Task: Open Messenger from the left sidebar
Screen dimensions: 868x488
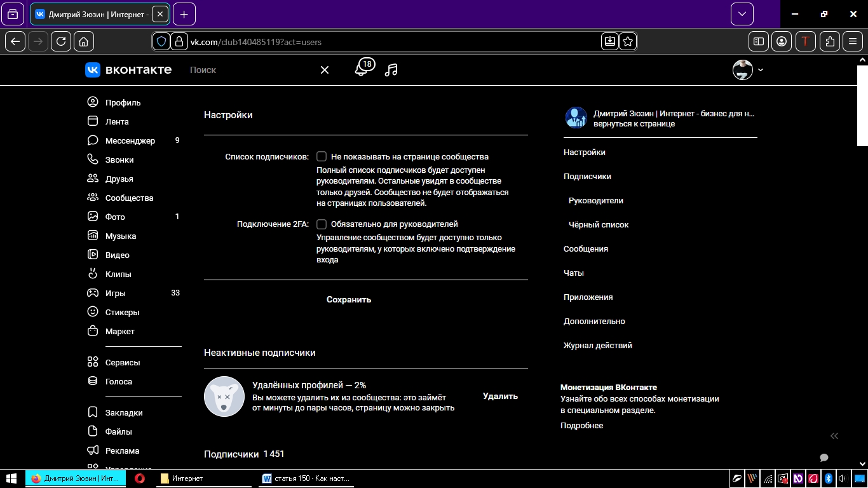Action: tap(130, 140)
